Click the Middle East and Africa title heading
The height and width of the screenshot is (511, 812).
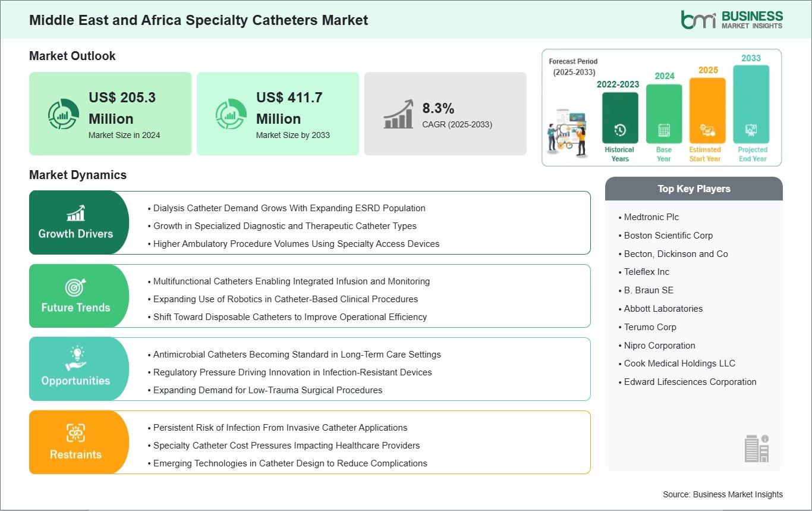pos(199,20)
